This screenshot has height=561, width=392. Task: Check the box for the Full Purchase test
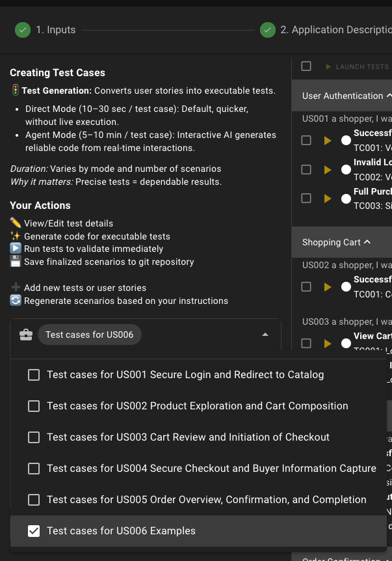coord(306,198)
